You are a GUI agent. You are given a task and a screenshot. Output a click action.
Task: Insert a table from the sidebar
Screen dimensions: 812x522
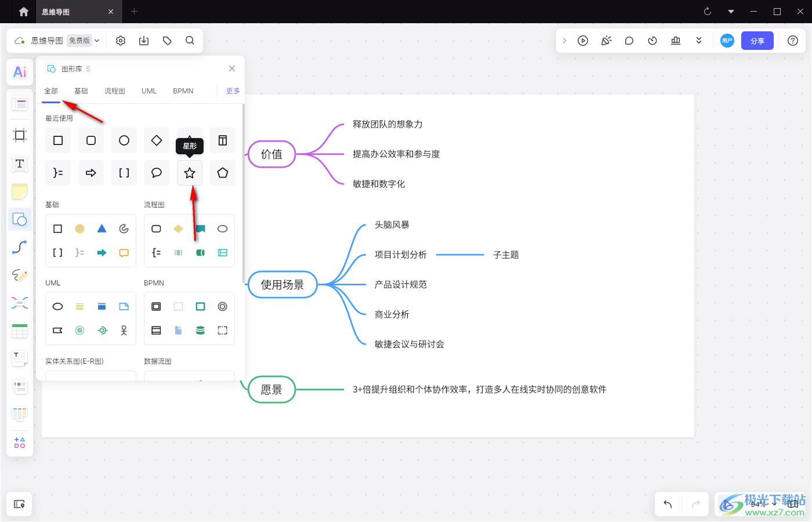click(20, 331)
